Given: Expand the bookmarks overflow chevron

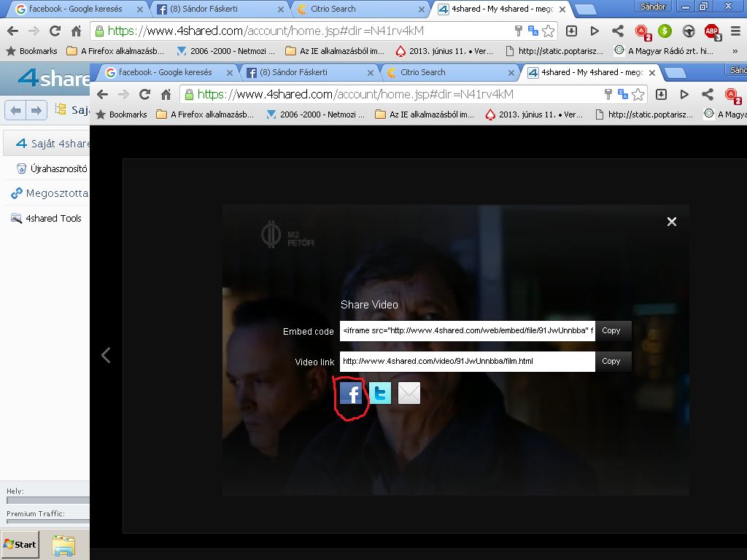Looking at the screenshot, I should [x=735, y=51].
